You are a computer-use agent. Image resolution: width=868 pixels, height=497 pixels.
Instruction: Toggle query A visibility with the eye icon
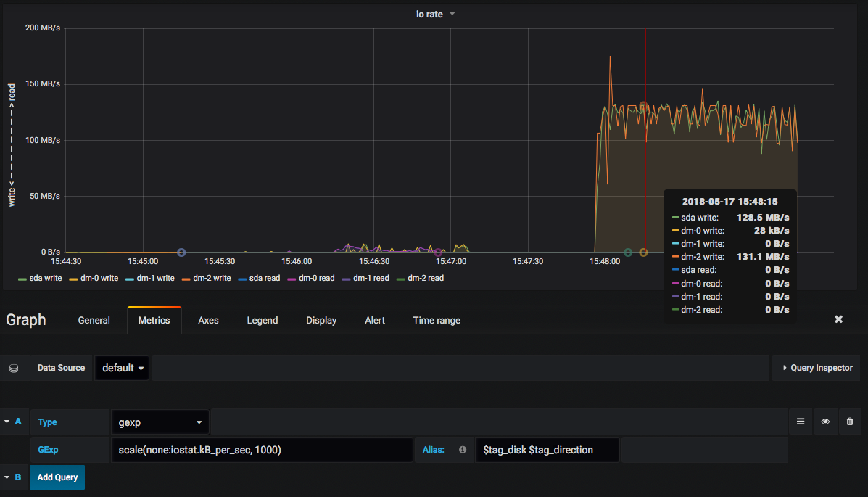click(x=824, y=422)
